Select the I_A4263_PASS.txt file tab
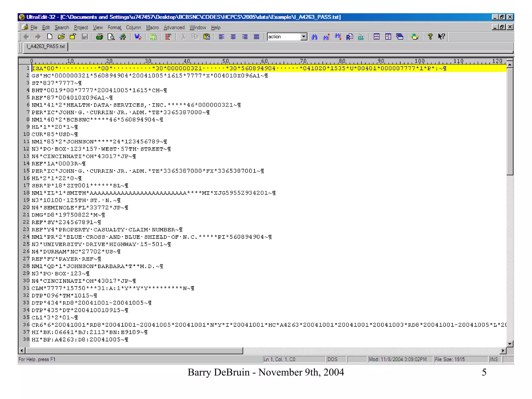Viewport: 532px width, 399px height. pyautogui.click(x=46, y=46)
